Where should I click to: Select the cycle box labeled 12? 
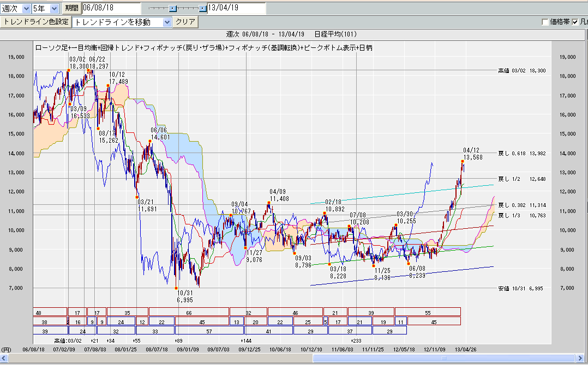click(142, 321)
